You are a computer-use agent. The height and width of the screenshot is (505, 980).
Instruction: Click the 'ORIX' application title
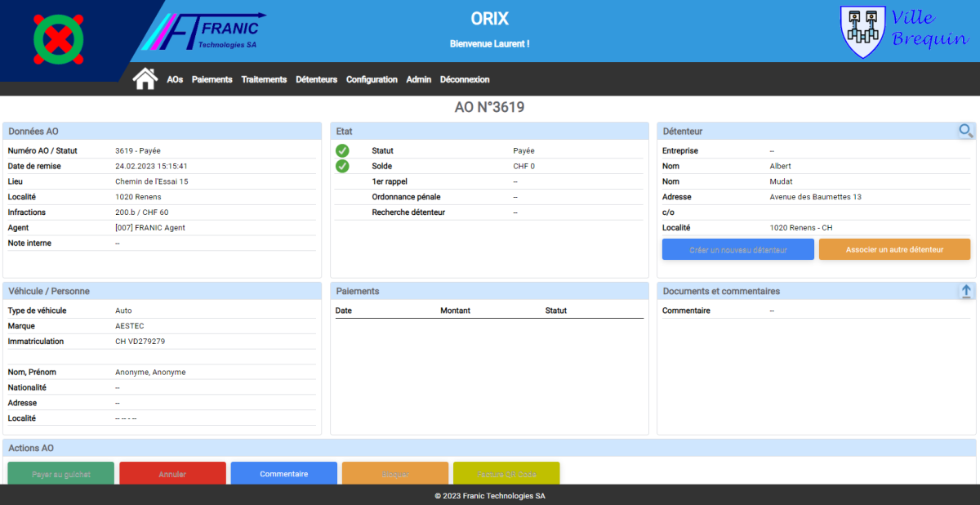tap(489, 18)
